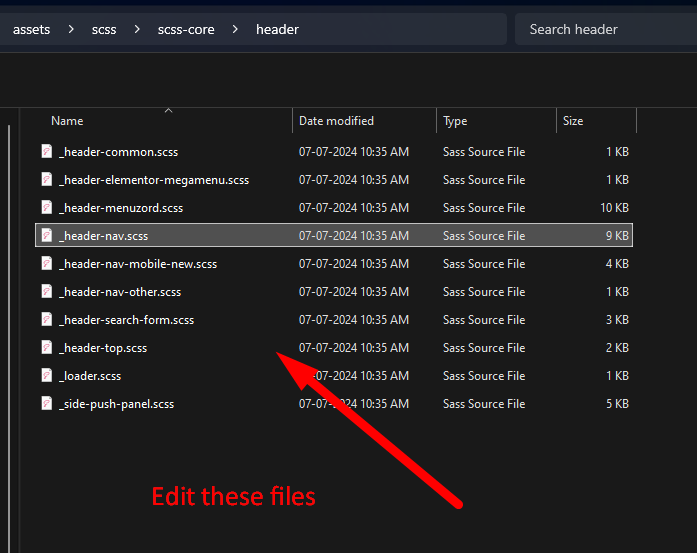Click the _header-elementor-megamenu.scss file icon

click(x=47, y=180)
